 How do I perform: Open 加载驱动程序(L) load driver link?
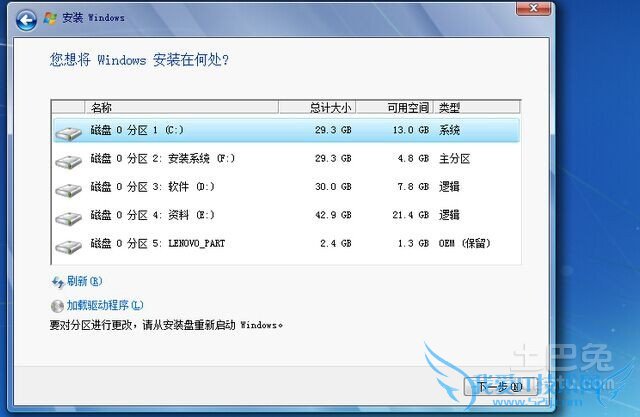click(x=105, y=305)
